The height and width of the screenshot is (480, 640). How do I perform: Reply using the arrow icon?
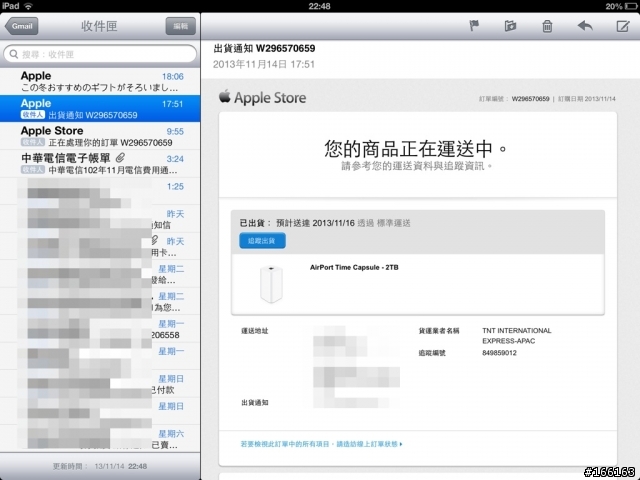point(585,26)
